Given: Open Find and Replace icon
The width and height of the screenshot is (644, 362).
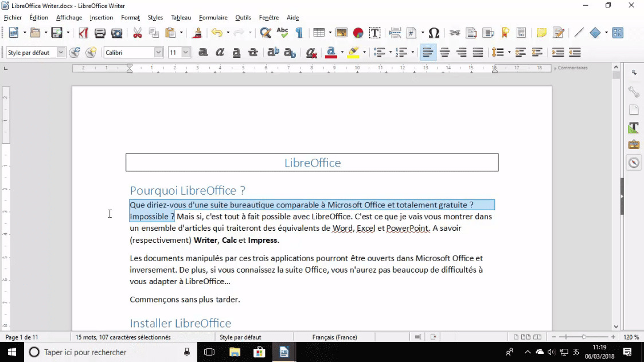Looking at the screenshot, I should 266,33.
